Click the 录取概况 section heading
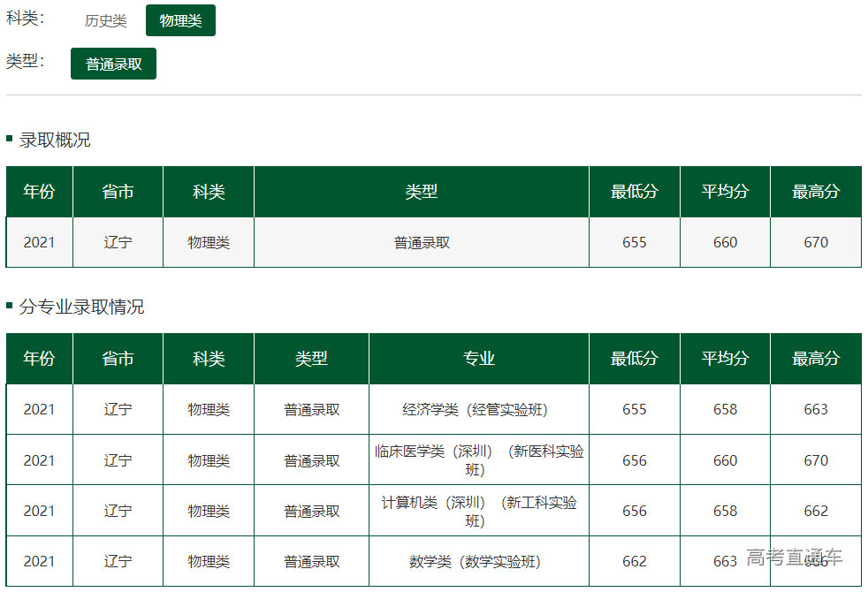868x592 pixels. point(55,140)
